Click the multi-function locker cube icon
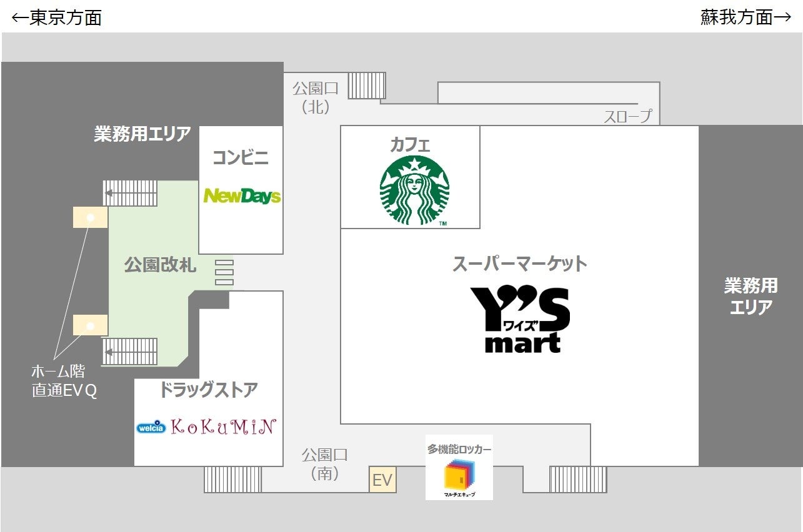The width and height of the screenshot is (803, 532). pos(459,475)
